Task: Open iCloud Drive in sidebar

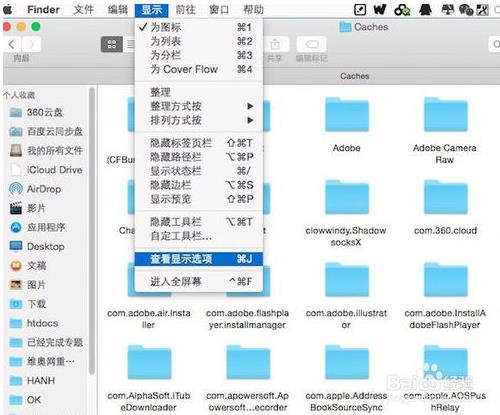Action: (46, 170)
